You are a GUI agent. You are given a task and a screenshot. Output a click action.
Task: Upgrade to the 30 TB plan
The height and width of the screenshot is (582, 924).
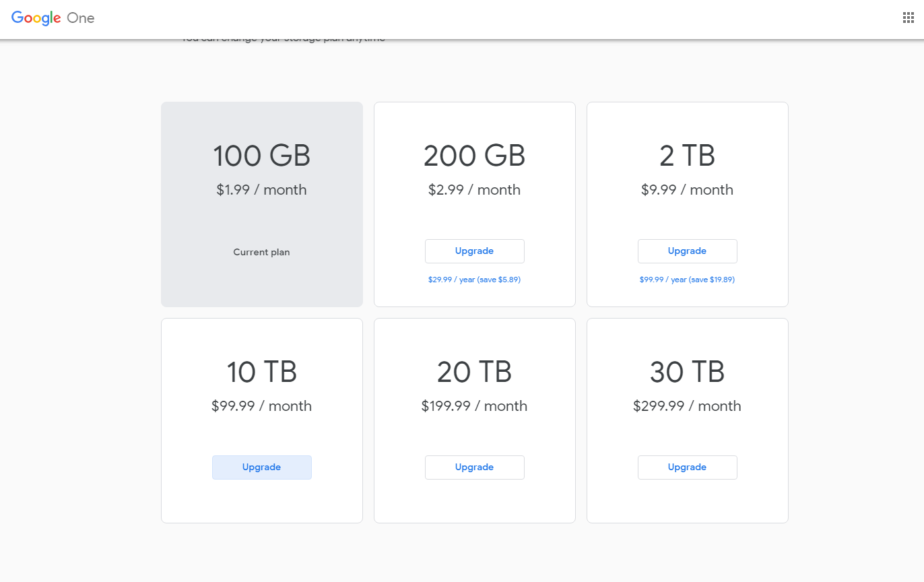[x=687, y=467]
